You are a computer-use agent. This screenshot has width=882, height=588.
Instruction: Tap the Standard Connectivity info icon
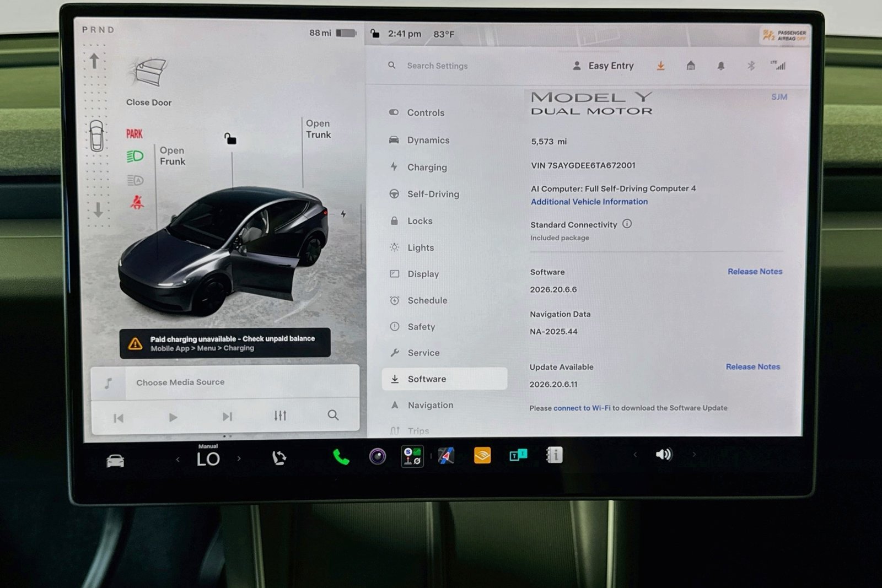(627, 224)
